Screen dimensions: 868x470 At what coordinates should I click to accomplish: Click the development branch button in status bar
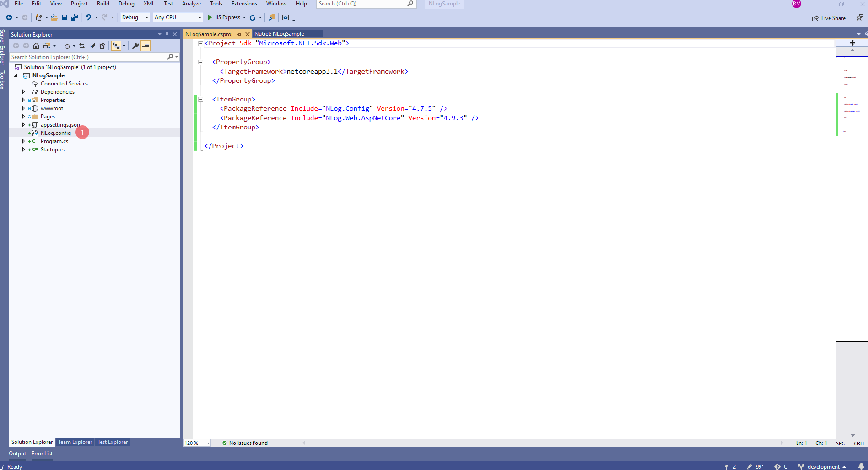(x=822, y=466)
